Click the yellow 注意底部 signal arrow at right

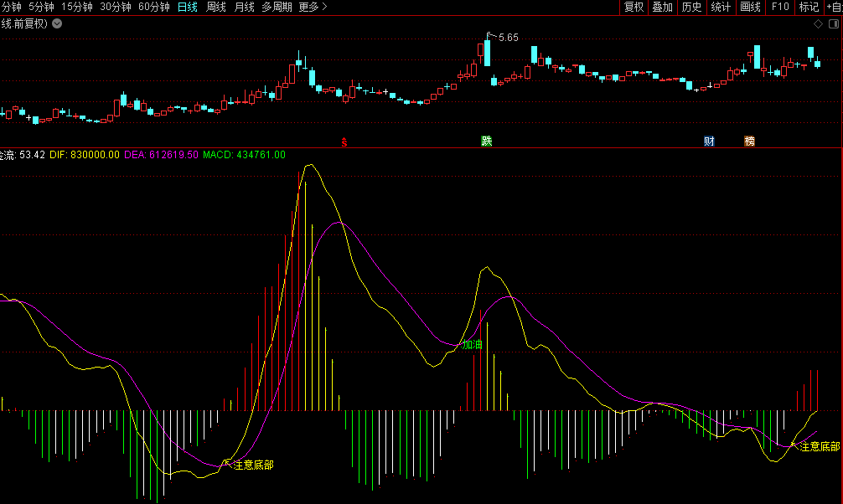pos(794,445)
